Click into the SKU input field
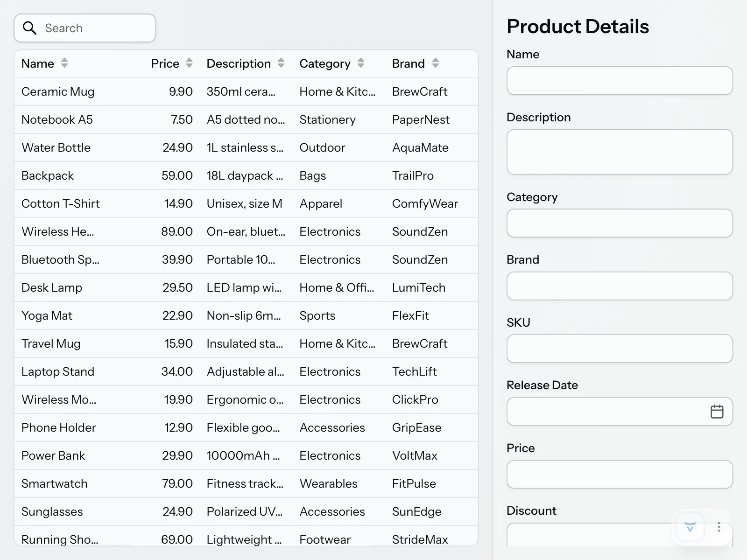This screenshot has height=560, width=747. pyautogui.click(x=620, y=349)
